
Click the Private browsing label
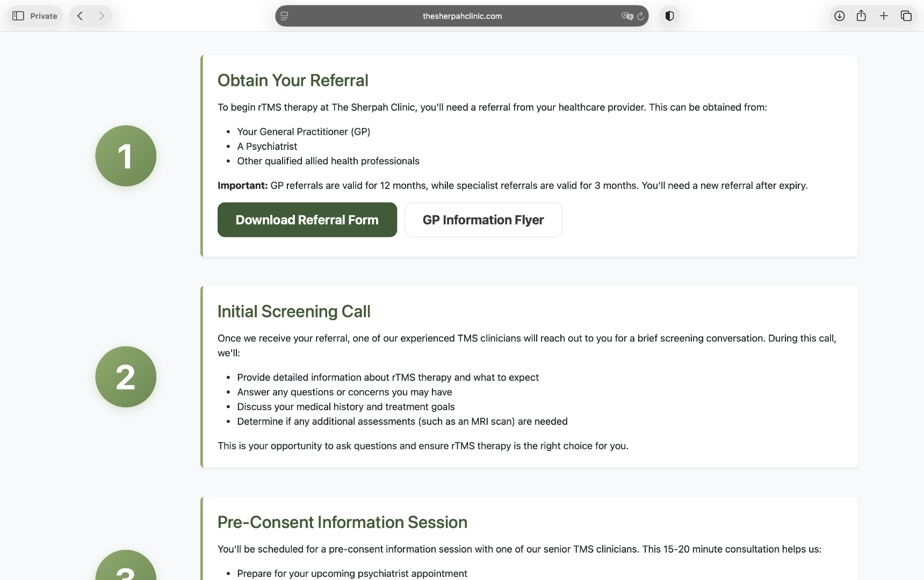click(x=44, y=16)
